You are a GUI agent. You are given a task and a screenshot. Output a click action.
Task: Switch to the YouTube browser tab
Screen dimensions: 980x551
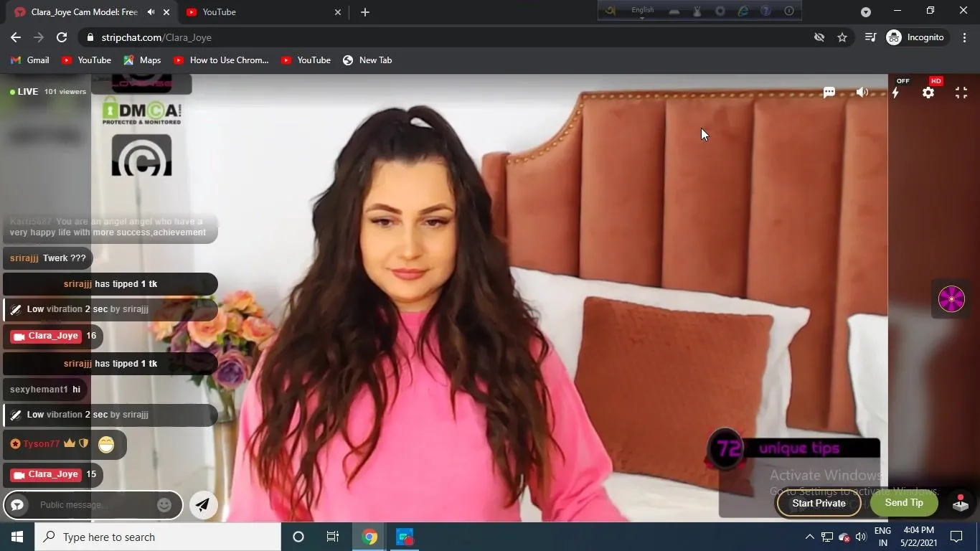[258, 12]
